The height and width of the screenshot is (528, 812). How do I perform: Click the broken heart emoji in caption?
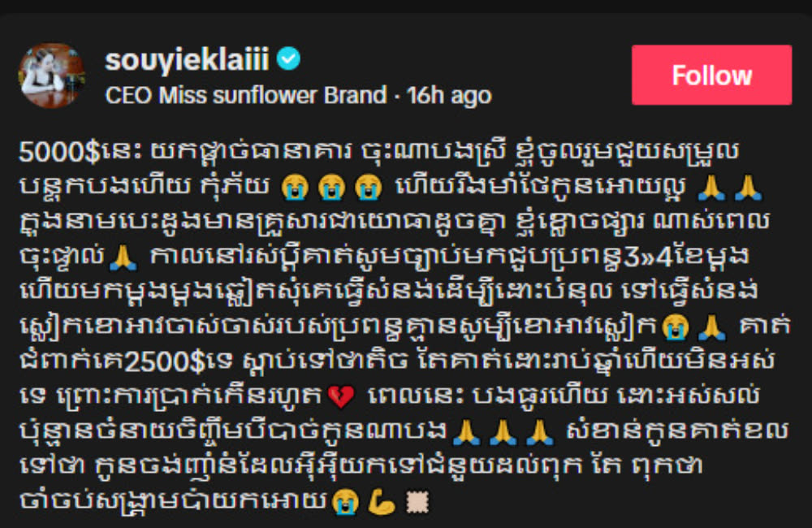341,397
